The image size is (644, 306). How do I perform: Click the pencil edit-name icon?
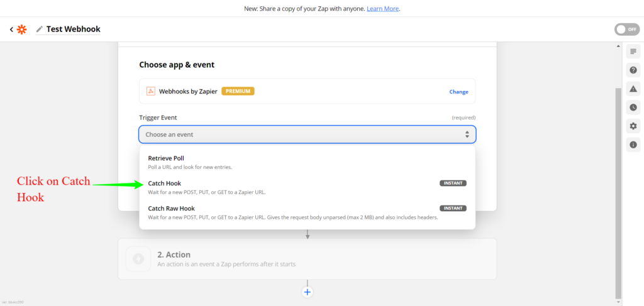point(40,29)
